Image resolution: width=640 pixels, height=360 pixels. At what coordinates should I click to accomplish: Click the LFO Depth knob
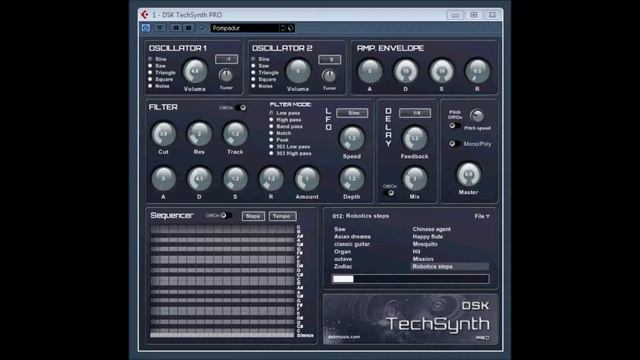coord(352,179)
